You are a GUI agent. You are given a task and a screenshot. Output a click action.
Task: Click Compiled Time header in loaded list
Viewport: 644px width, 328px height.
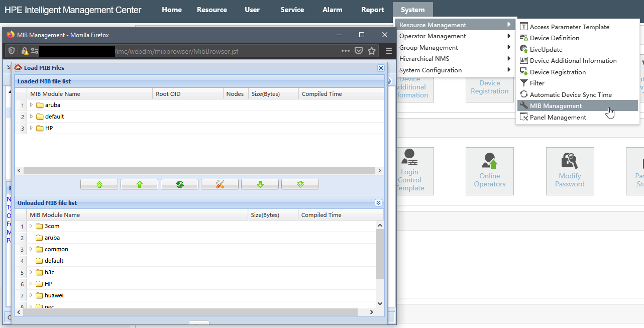tap(341, 94)
